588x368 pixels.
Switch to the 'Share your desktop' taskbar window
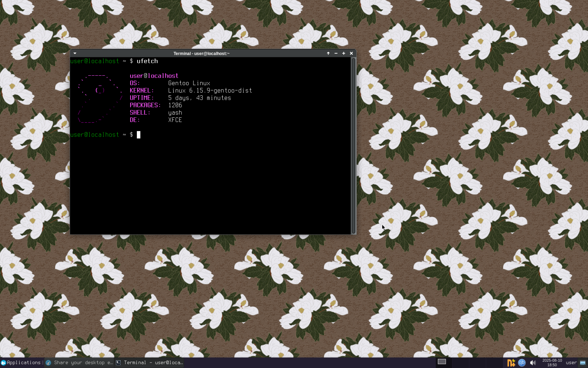coord(79,363)
